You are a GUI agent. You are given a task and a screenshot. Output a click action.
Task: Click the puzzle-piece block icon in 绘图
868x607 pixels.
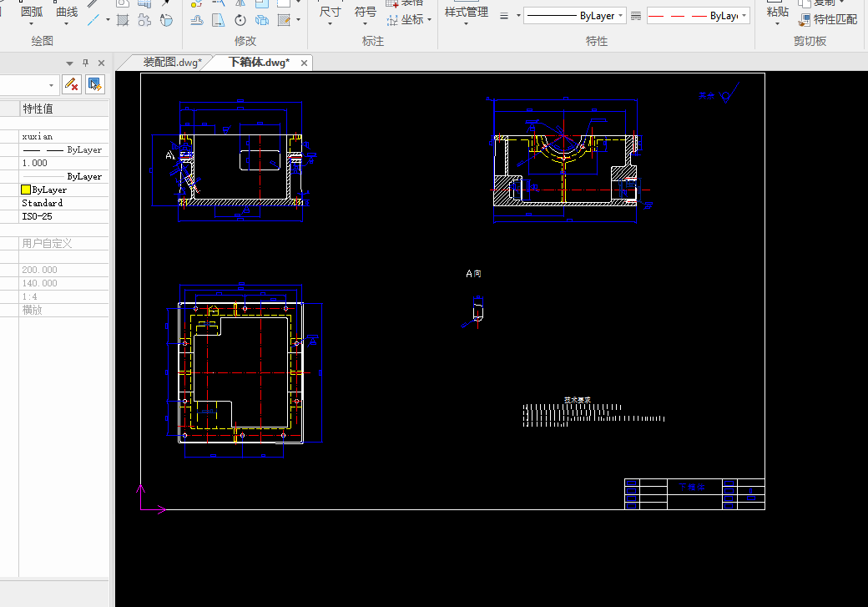[144, 21]
